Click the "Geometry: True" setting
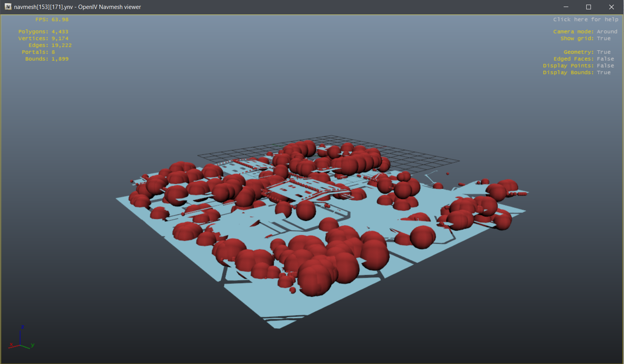 [x=587, y=52]
